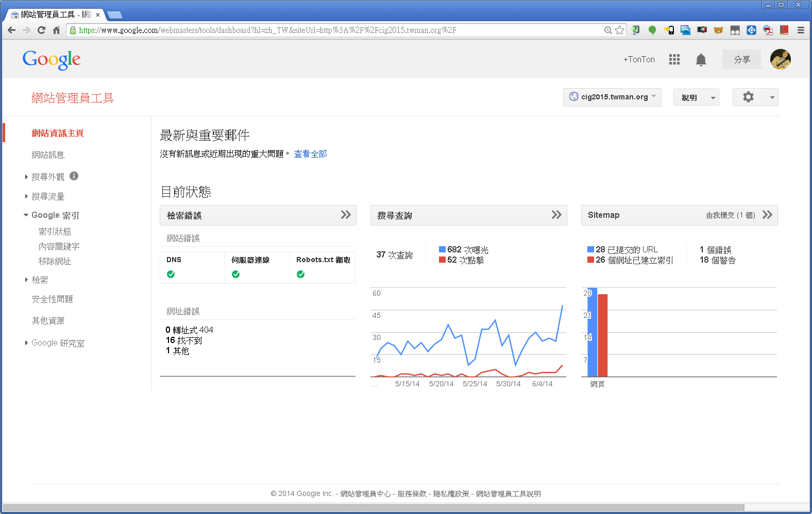This screenshot has height=514, width=812.
Task: Click the 查看全部 link
Action: (x=310, y=154)
